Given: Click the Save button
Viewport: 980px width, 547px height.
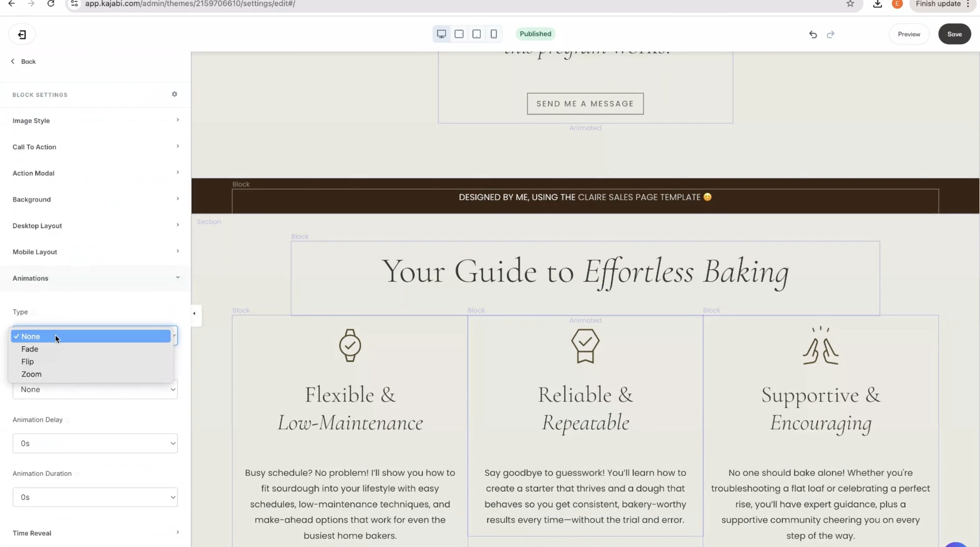Looking at the screenshot, I should (x=954, y=34).
